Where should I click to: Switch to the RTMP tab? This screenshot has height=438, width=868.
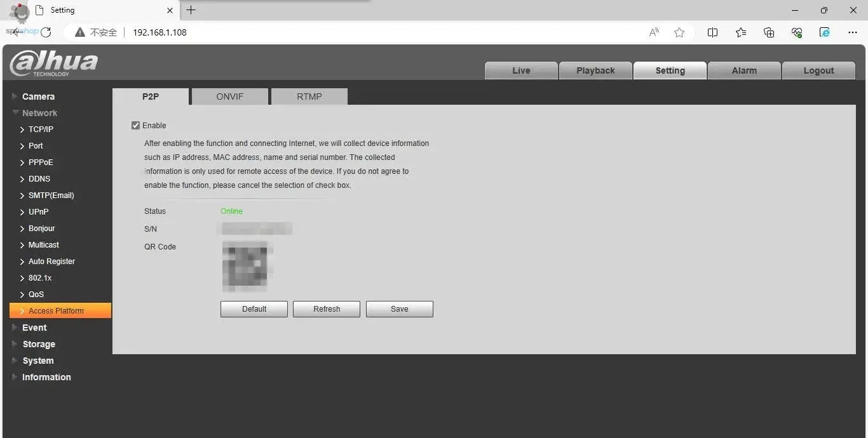coord(309,96)
